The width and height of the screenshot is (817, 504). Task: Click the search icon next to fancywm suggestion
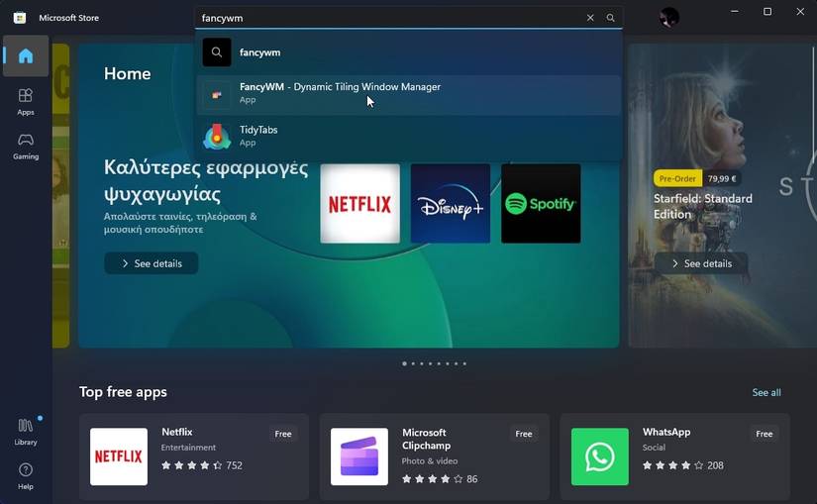pyautogui.click(x=217, y=52)
